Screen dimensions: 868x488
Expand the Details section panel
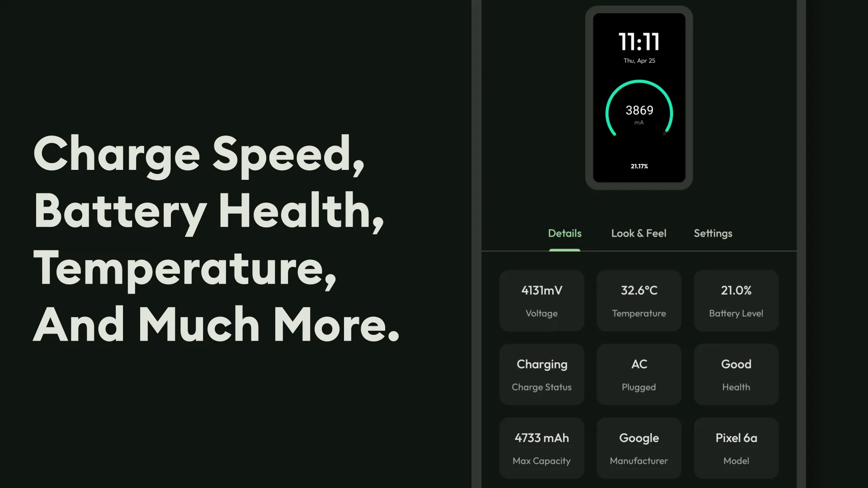coord(565,233)
